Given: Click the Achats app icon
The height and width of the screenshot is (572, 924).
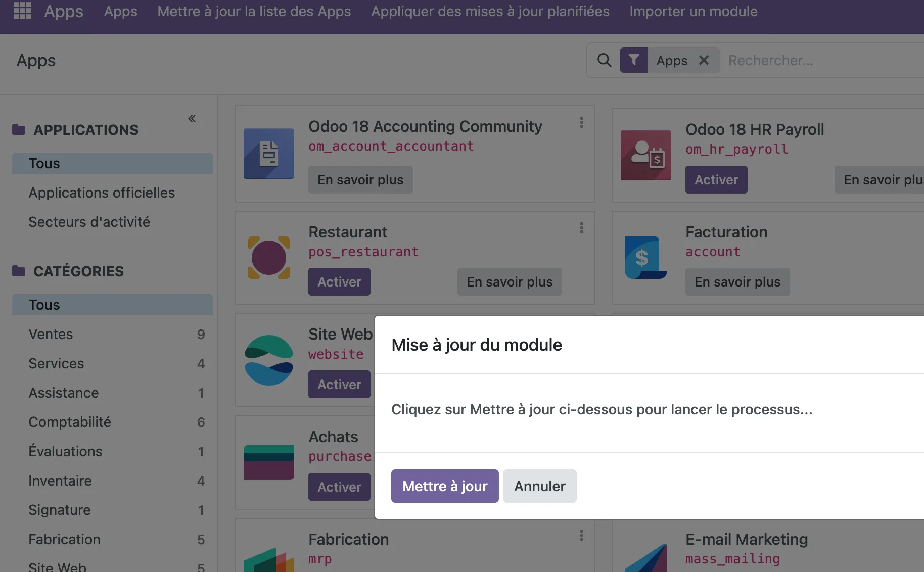Looking at the screenshot, I should 269,462.
